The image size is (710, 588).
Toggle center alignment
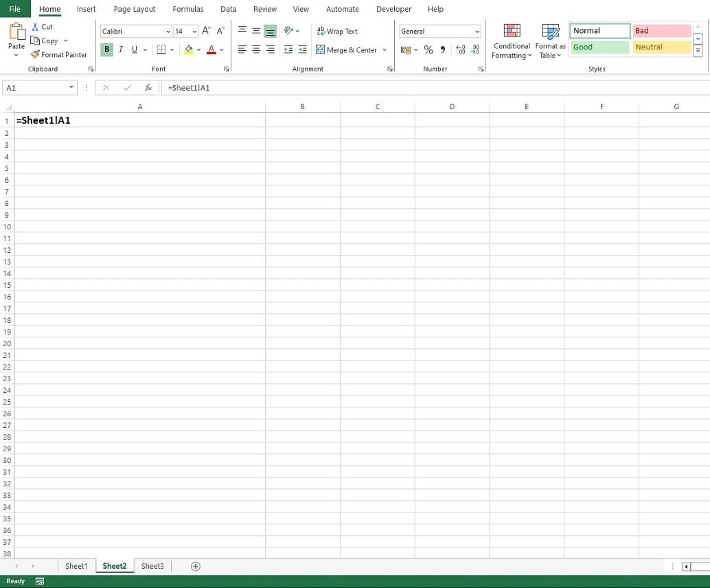coord(255,49)
